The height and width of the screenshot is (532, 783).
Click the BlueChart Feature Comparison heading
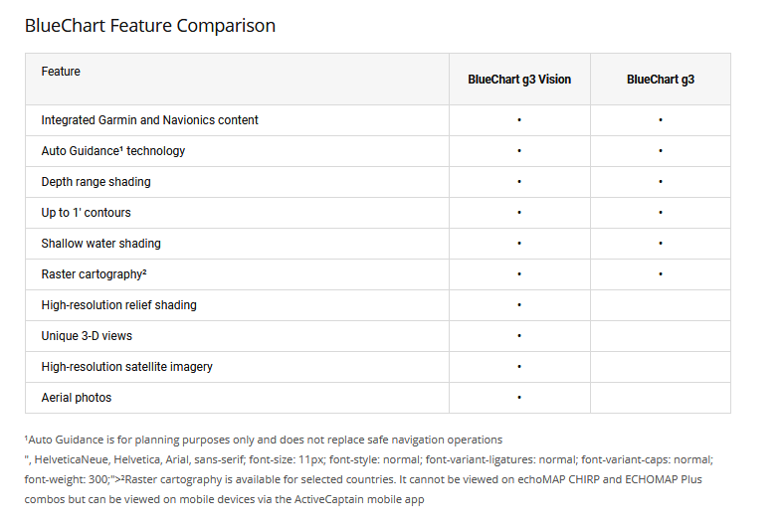150,26
